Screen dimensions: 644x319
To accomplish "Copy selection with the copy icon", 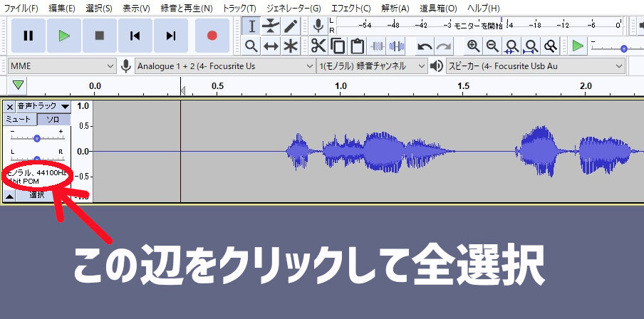I will coord(338,46).
